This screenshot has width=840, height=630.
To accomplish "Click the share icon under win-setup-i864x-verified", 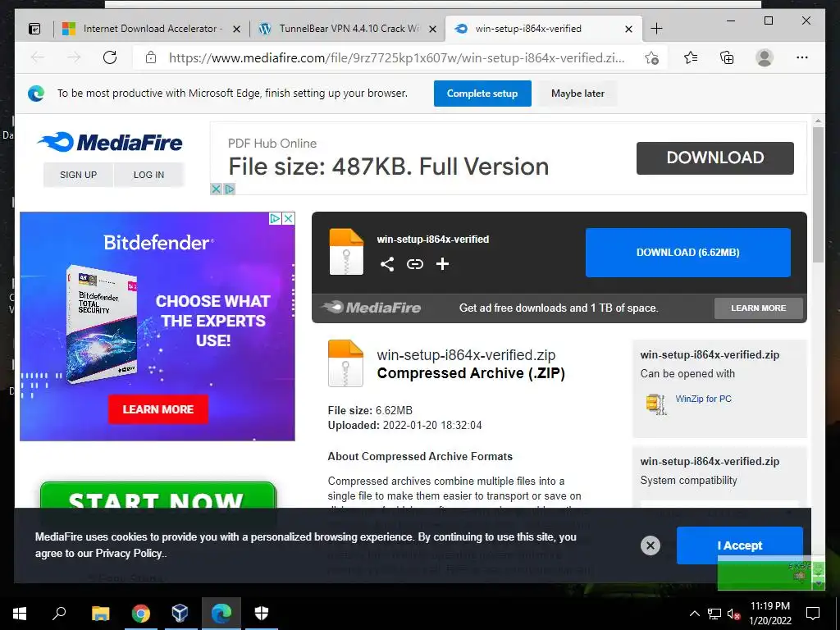I will pos(387,264).
